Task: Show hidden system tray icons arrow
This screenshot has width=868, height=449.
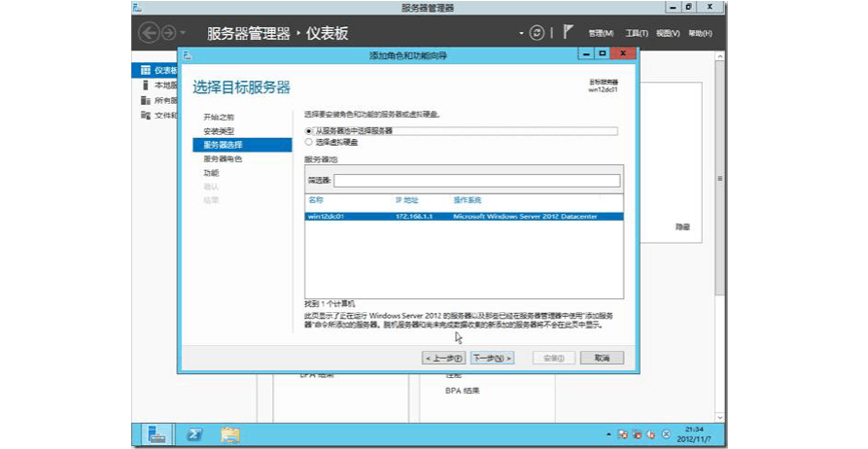Action: point(608,434)
